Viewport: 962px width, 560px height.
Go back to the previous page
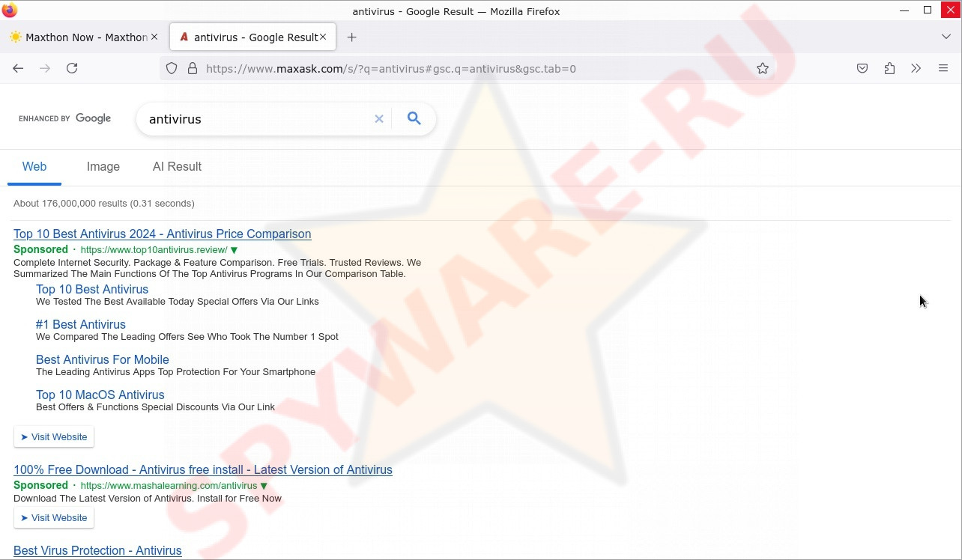click(18, 68)
